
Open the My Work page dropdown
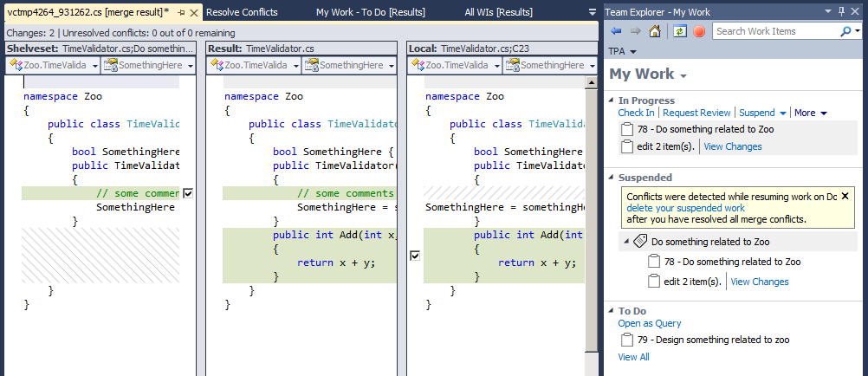tap(683, 75)
